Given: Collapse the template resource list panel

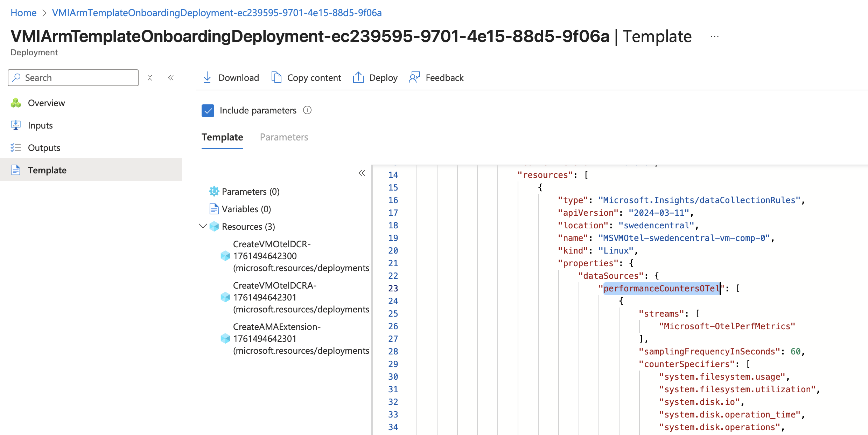Looking at the screenshot, I should (x=362, y=173).
